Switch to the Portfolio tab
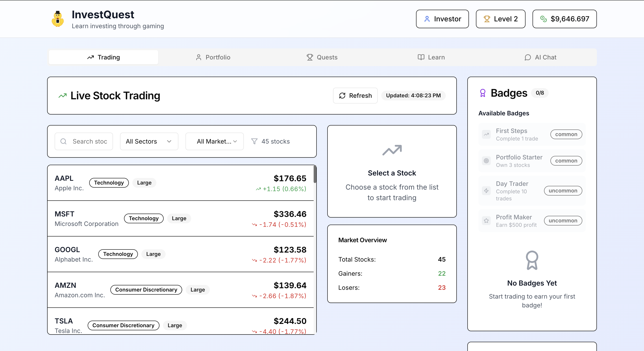Screen dimensions: 644x351 [x=213, y=57]
